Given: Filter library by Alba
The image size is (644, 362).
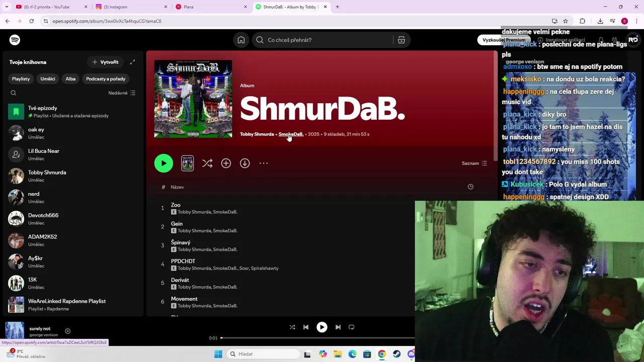Looking at the screenshot, I should coord(70,78).
